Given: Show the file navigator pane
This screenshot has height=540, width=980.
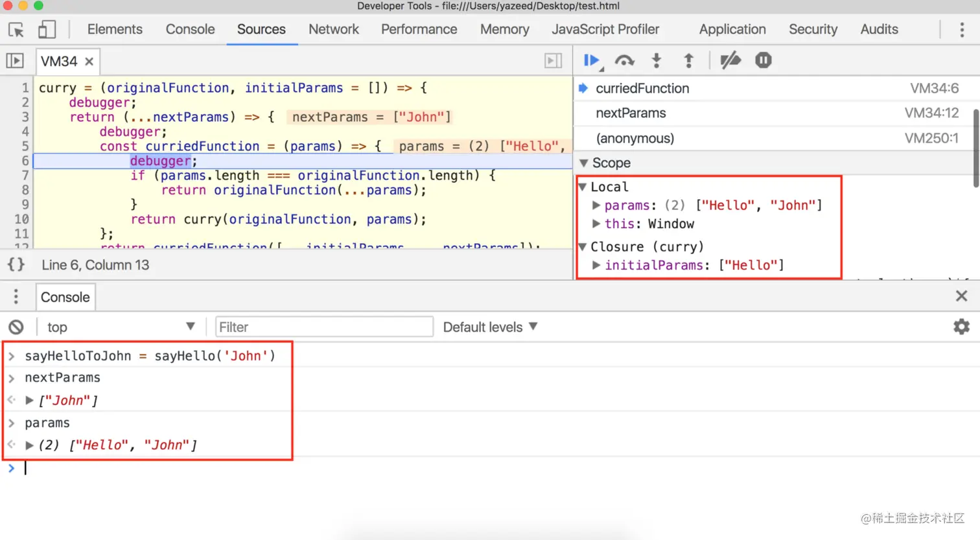Looking at the screenshot, I should [15, 61].
